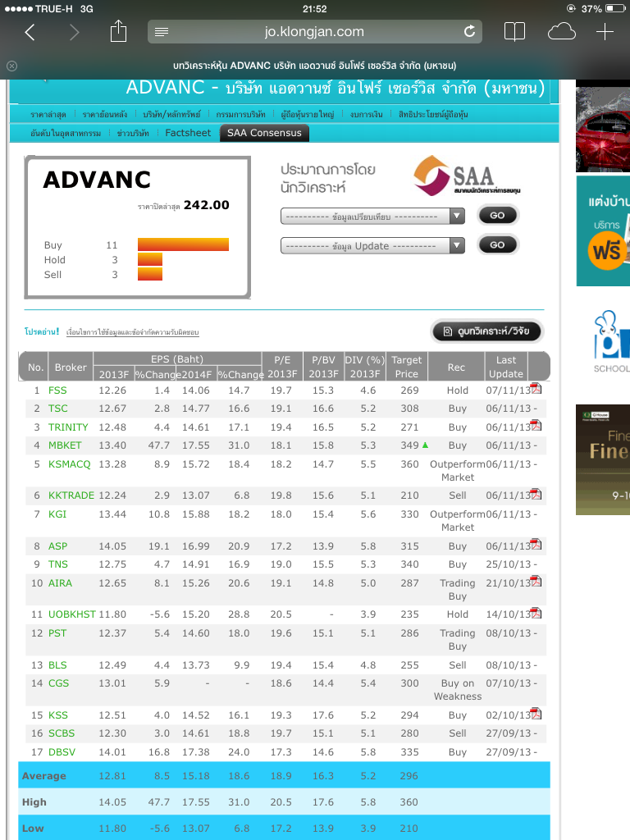Open FSS report PDF icon
The height and width of the screenshot is (840, 630).
pos(536,388)
